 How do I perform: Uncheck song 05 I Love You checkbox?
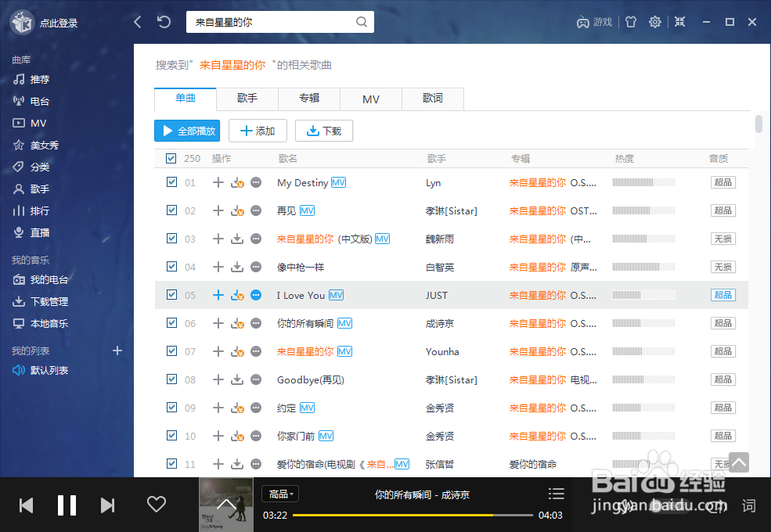click(x=171, y=294)
